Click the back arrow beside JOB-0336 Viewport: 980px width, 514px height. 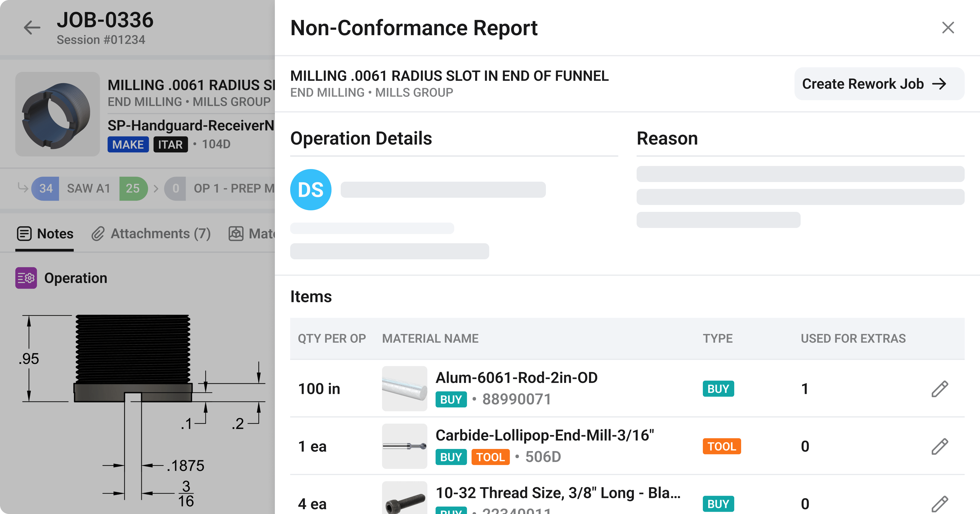(x=32, y=27)
